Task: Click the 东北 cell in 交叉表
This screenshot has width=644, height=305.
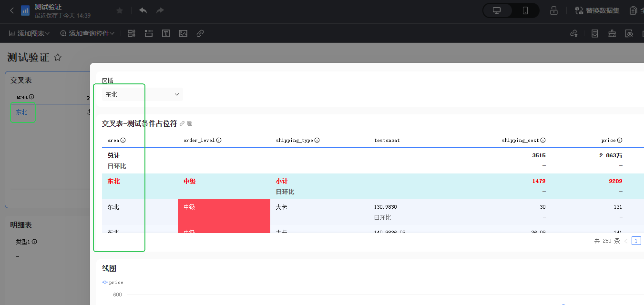Action: coord(22,112)
